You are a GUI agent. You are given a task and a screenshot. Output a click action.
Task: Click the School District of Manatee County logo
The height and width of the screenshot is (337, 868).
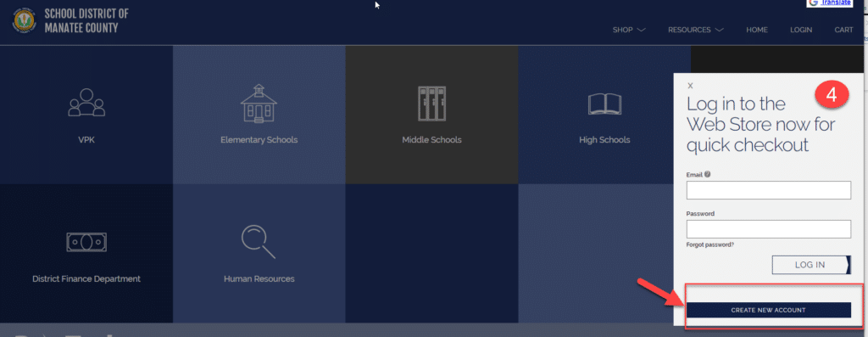tap(24, 20)
